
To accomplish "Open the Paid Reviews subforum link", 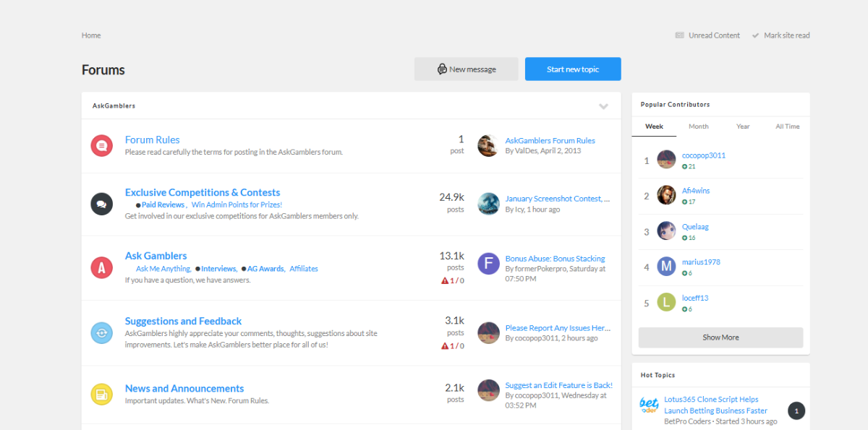I will 163,205.
